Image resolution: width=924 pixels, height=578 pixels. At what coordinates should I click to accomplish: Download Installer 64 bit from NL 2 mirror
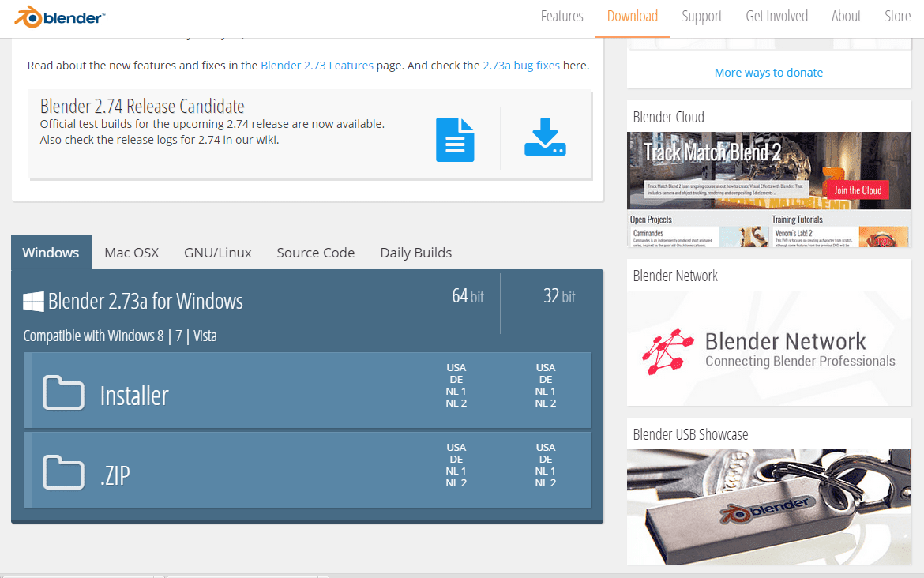[x=456, y=403]
